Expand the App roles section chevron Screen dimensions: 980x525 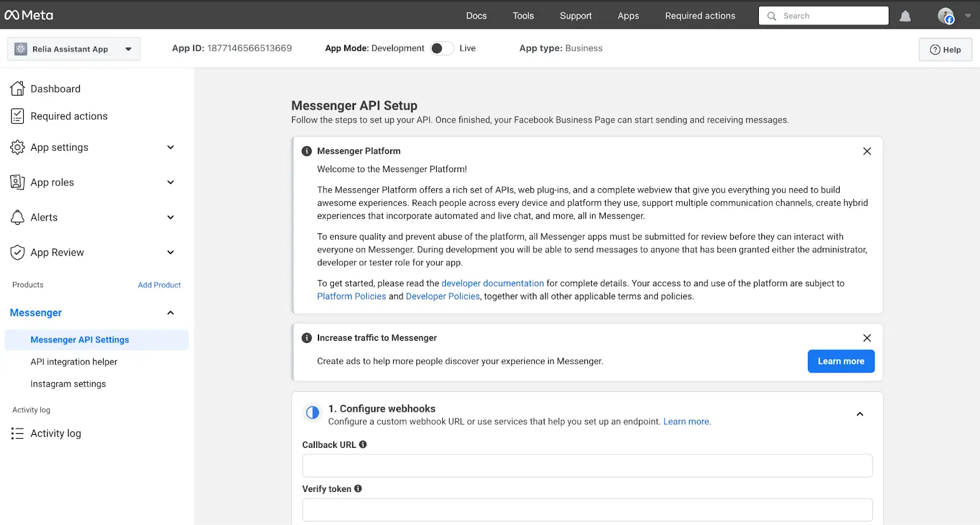coord(171,183)
